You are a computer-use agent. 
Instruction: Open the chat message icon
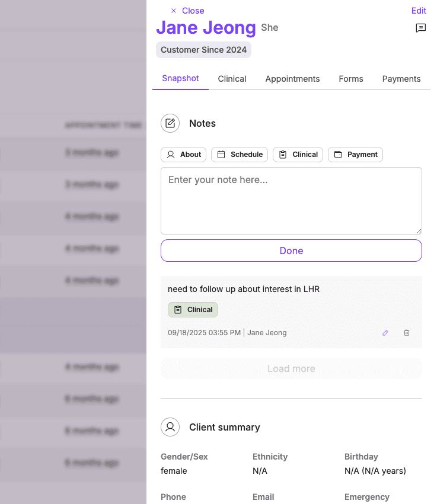click(x=421, y=28)
